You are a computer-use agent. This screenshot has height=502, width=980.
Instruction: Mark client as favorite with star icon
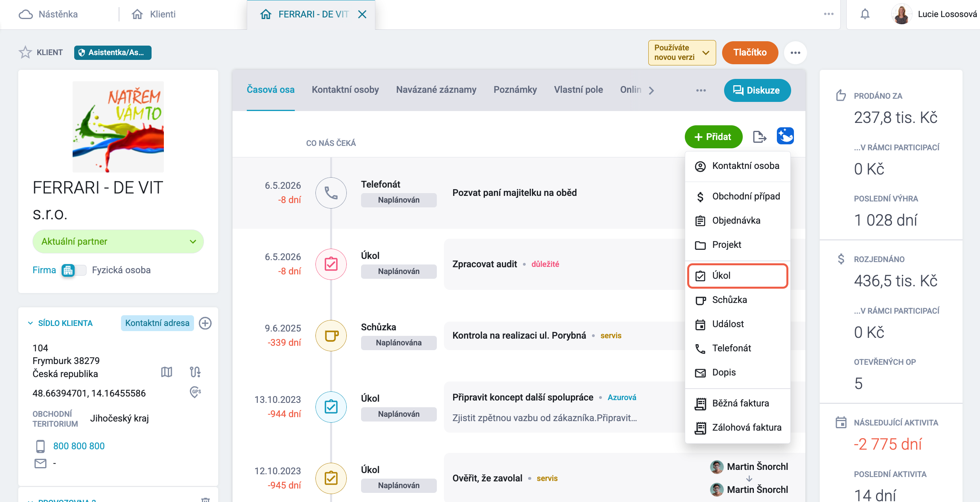pyautogui.click(x=25, y=52)
